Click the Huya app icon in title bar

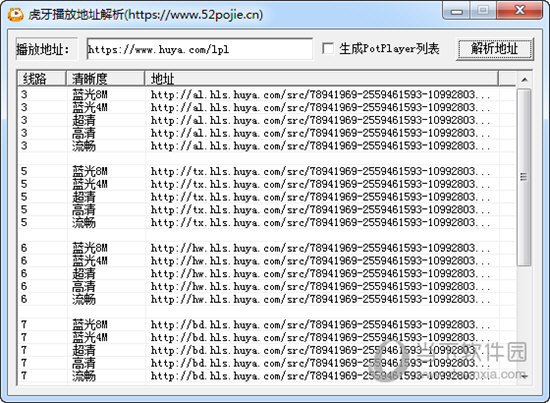coord(15,14)
